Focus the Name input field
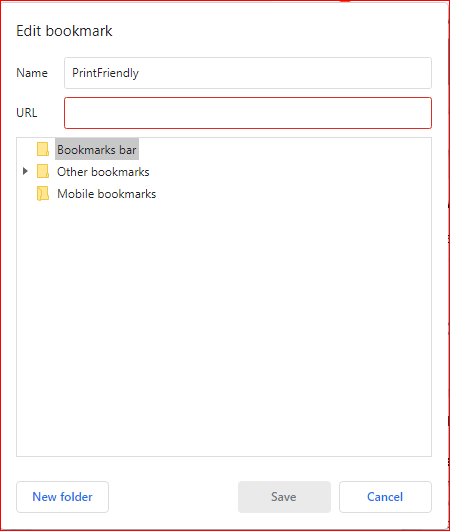The height and width of the screenshot is (531, 450). click(x=248, y=73)
